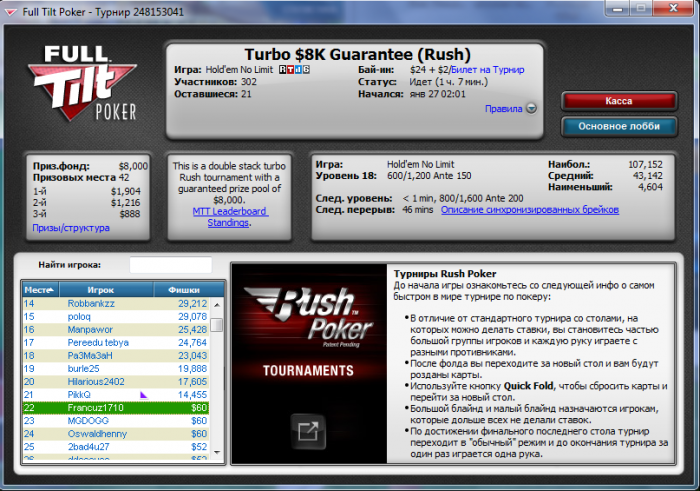Screen dimensions: 700x491
Task: Click the player list scroll-up arrow
Action: point(217,304)
